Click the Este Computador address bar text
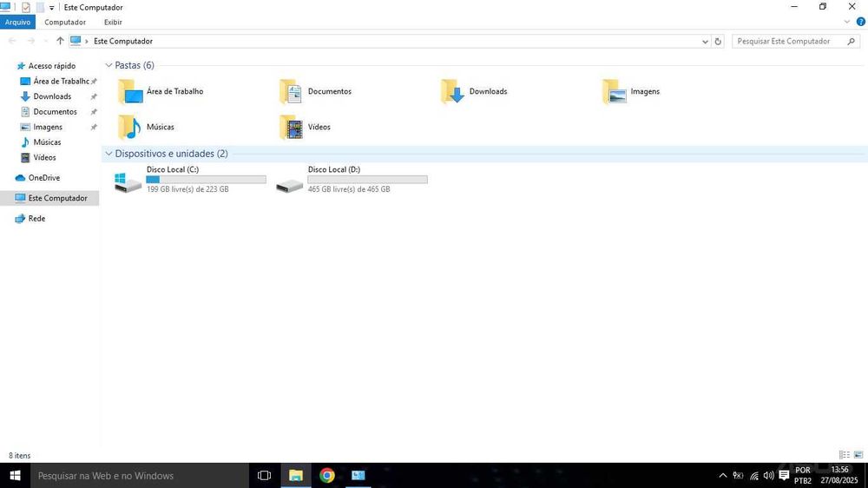868x488 pixels. (x=123, y=42)
